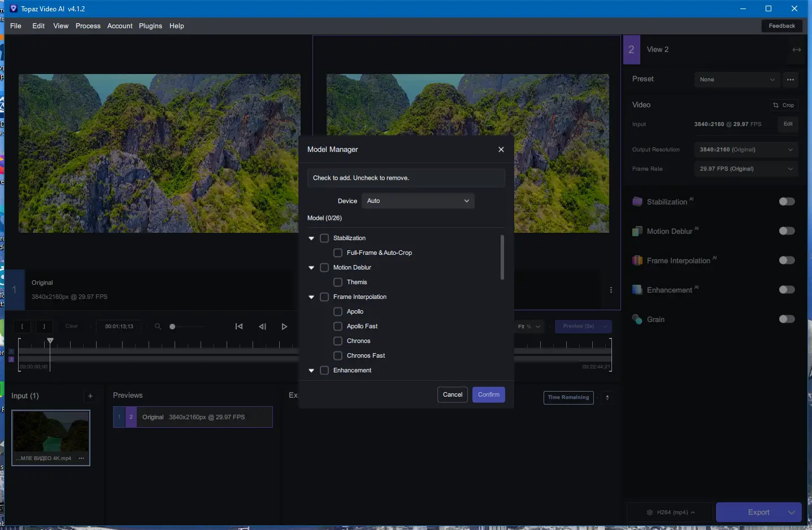Open the Device dropdown set to Auto
Screen dimensions: 812x530
[418, 201]
